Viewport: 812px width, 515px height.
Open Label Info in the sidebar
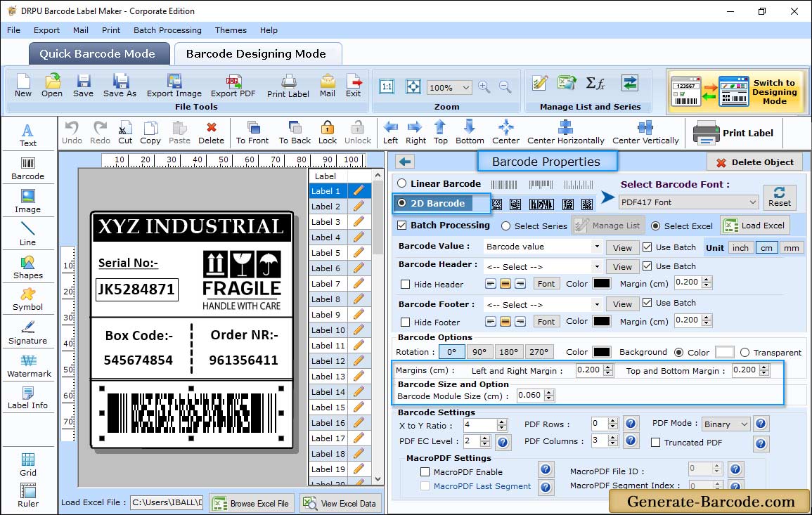(x=28, y=398)
